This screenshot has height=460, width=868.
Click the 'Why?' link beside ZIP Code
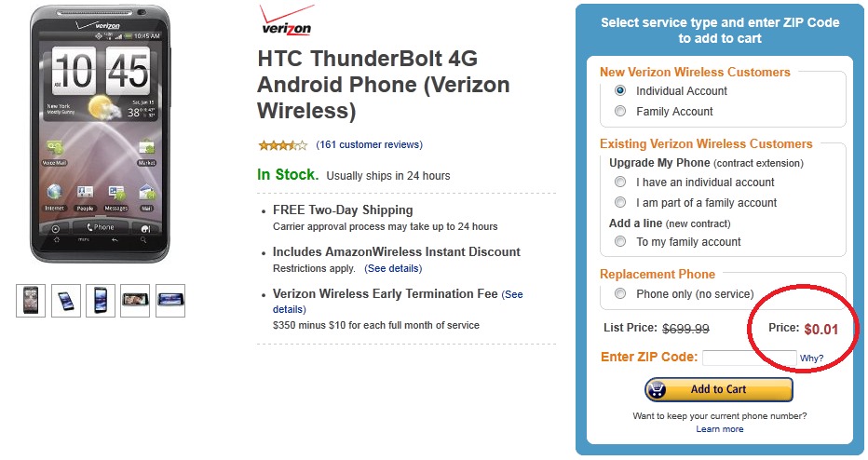click(811, 359)
